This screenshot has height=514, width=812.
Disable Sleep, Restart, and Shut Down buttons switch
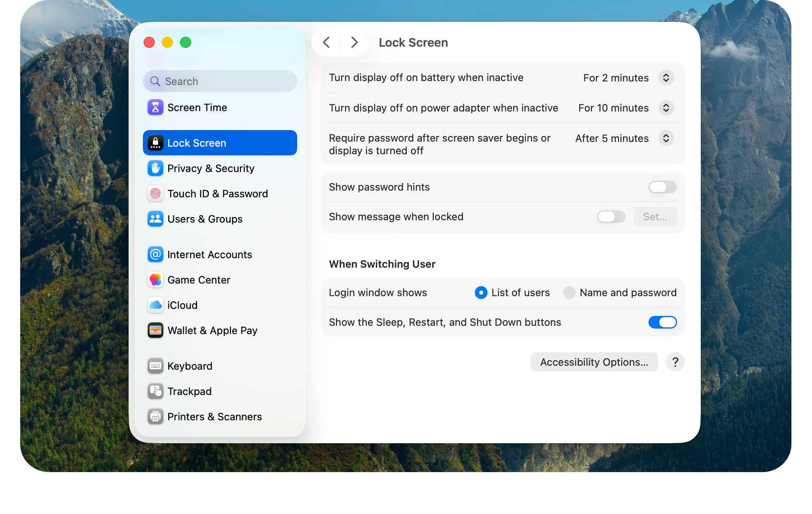click(662, 322)
